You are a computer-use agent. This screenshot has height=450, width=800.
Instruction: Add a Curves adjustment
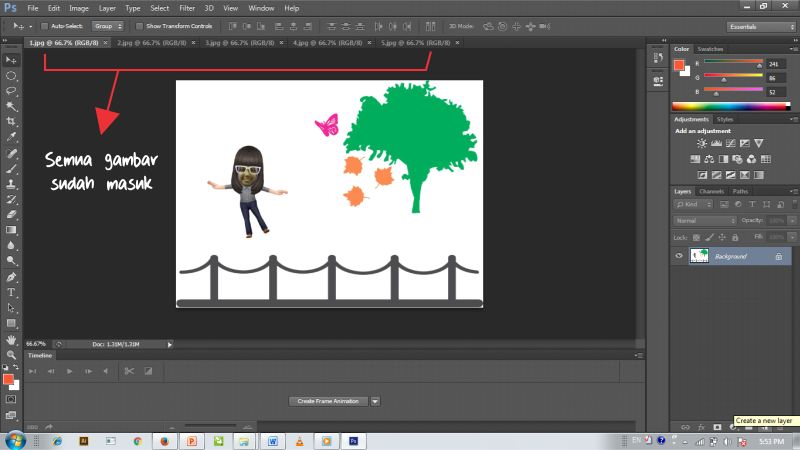(x=731, y=143)
